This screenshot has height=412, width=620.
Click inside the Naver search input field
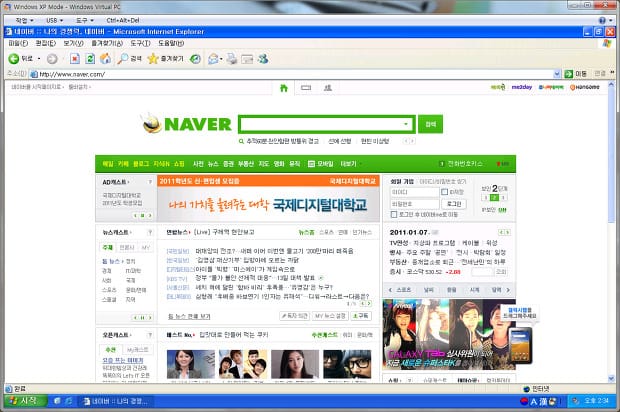320,124
